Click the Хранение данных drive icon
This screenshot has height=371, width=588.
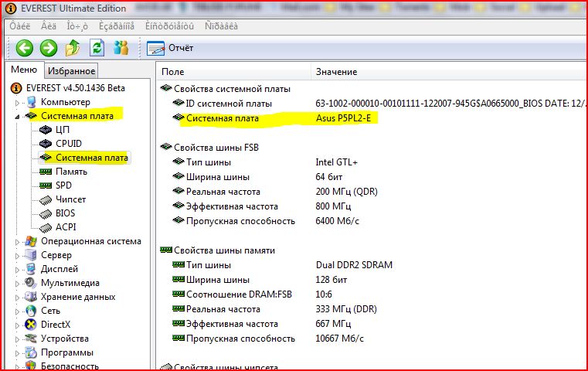coord(31,297)
